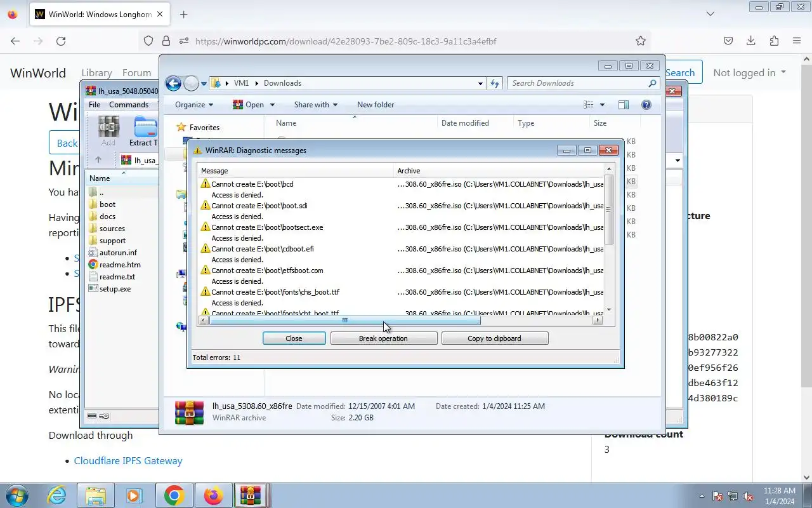The width and height of the screenshot is (812, 508).
Task: Click Open in the Explorer toolbar
Action: [x=248, y=105]
